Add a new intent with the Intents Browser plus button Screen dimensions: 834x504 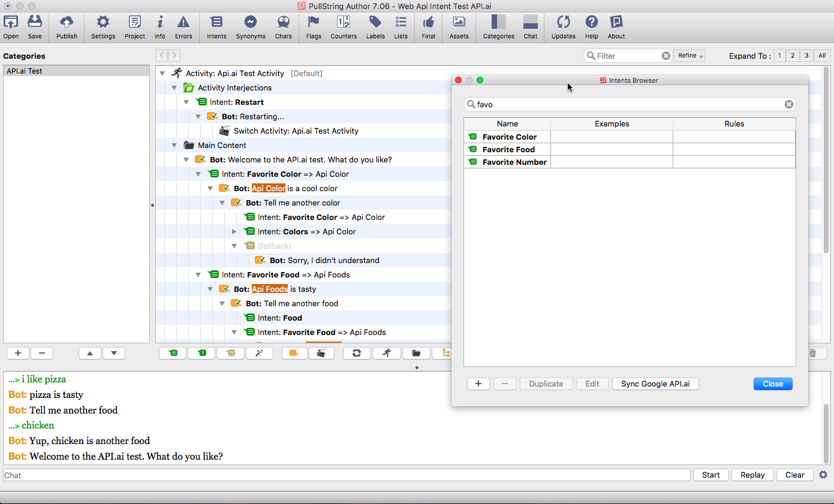point(478,384)
